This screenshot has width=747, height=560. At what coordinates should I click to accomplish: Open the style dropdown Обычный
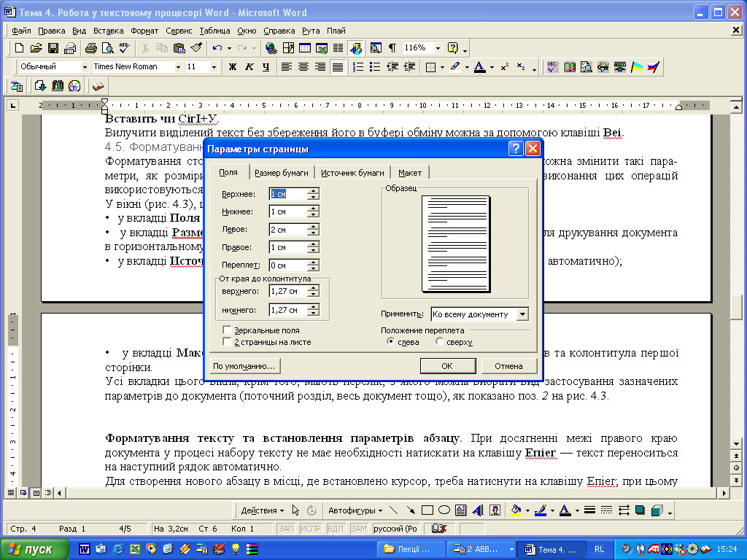pyautogui.click(x=85, y=67)
